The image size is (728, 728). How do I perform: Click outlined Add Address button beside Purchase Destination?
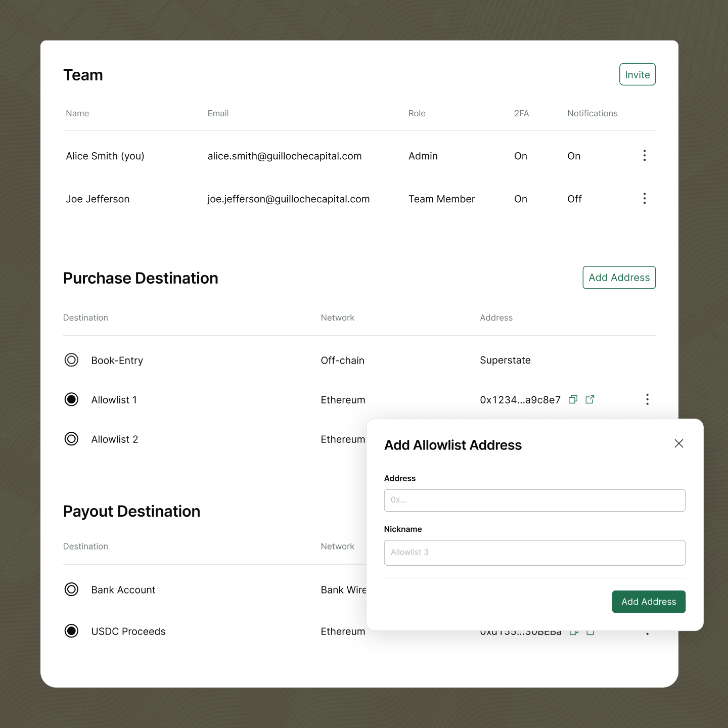tap(619, 278)
